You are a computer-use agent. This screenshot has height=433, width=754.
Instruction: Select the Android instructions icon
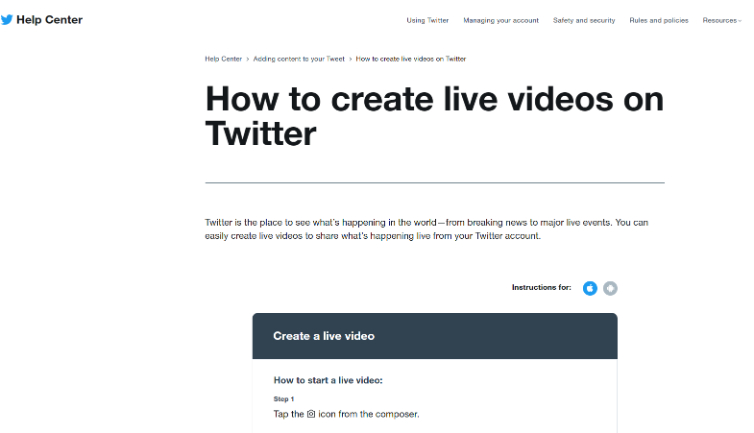point(610,288)
